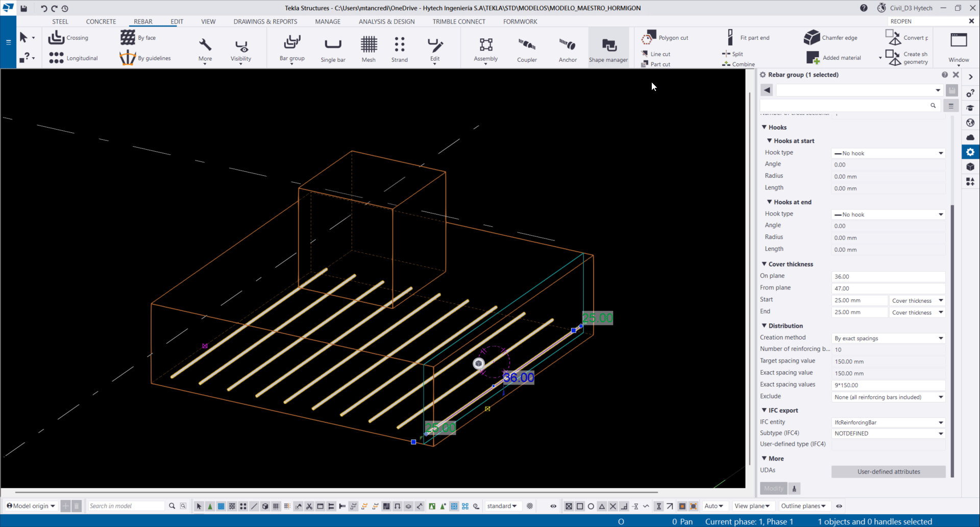
Task: Click the Modify button
Action: (773, 488)
